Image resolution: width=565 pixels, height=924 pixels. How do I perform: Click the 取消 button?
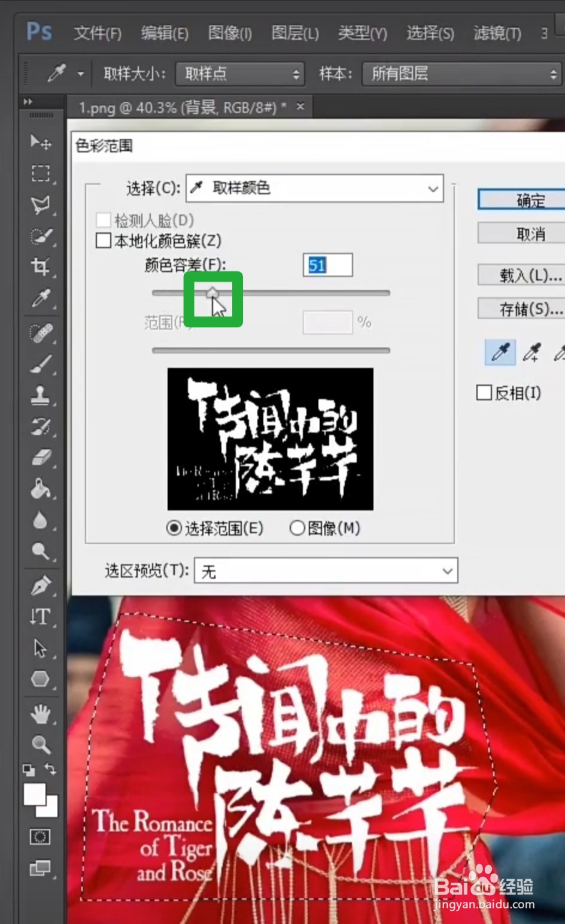click(x=521, y=234)
